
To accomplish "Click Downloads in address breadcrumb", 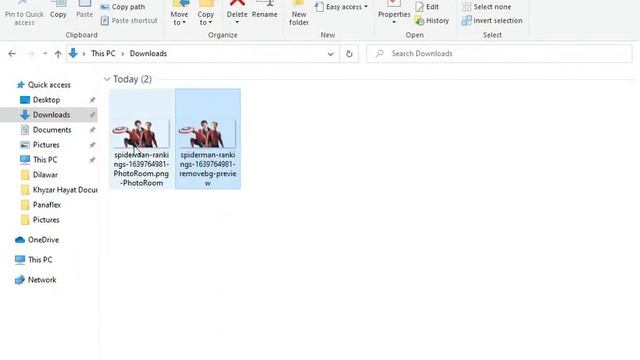I will 148,53.
